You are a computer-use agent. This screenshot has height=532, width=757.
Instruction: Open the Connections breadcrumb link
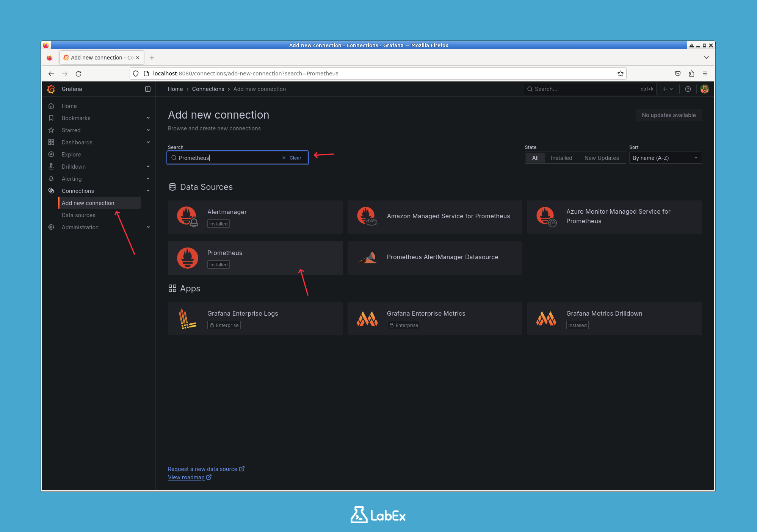point(208,89)
